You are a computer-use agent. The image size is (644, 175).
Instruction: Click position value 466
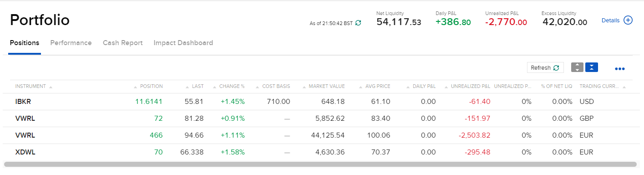pos(156,135)
